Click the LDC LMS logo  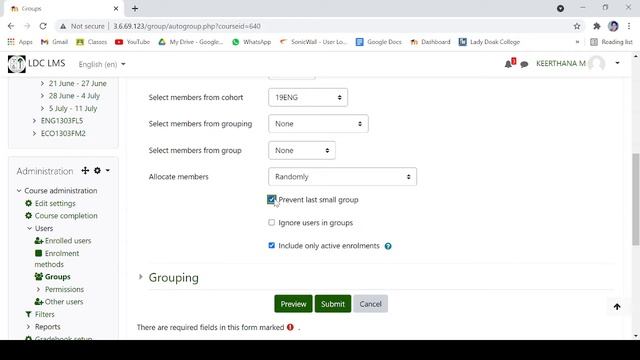tap(16, 64)
